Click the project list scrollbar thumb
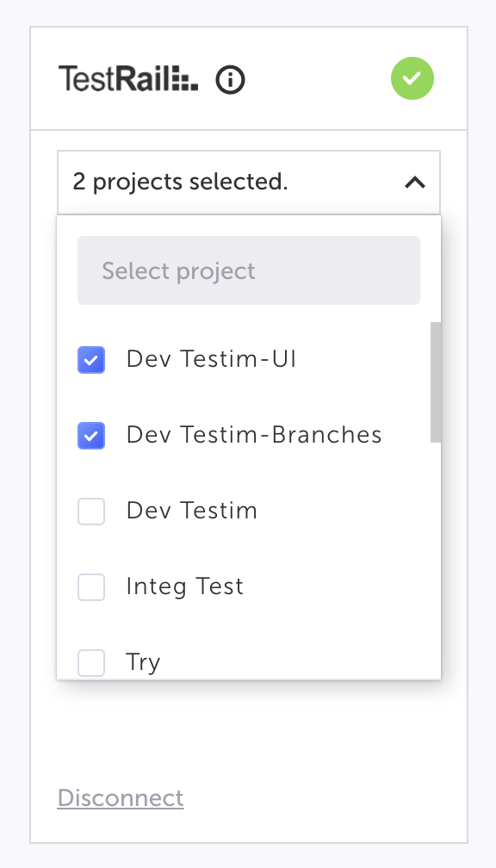This screenshot has height=868, width=496. [x=436, y=382]
